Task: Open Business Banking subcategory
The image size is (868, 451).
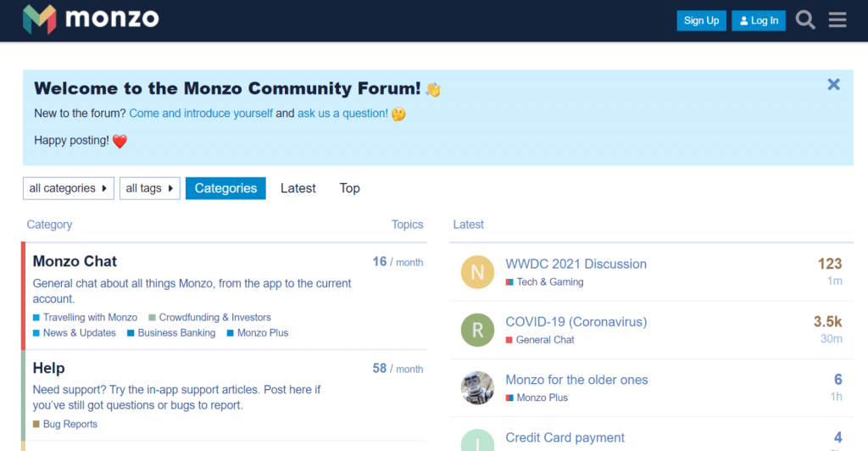Action: coord(171,332)
